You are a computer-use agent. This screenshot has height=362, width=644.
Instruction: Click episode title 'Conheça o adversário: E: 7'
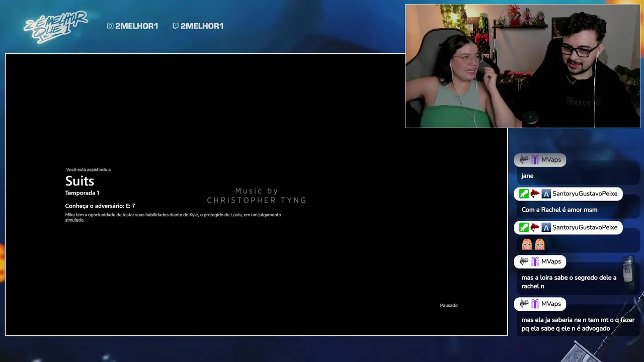coord(100,206)
